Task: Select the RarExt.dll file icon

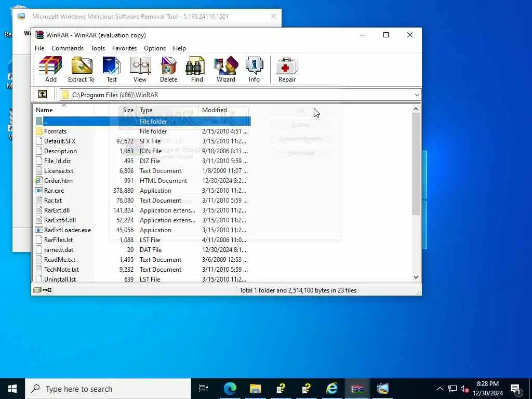Action: (x=38, y=210)
